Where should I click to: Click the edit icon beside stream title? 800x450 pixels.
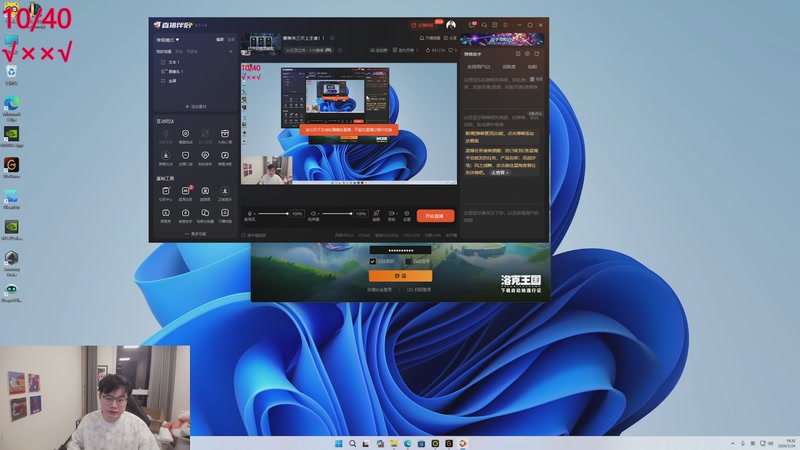point(332,38)
